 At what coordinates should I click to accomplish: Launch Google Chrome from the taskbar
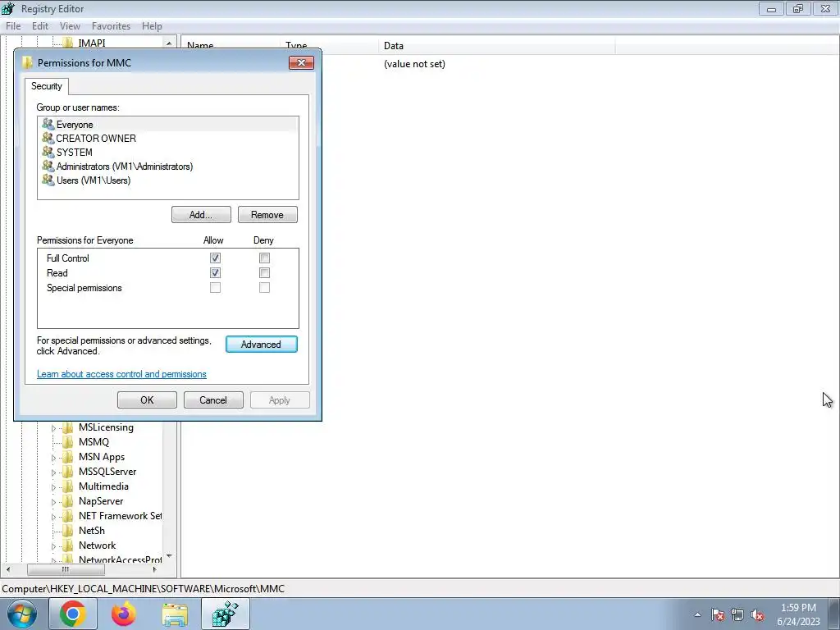click(x=73, y=614)
